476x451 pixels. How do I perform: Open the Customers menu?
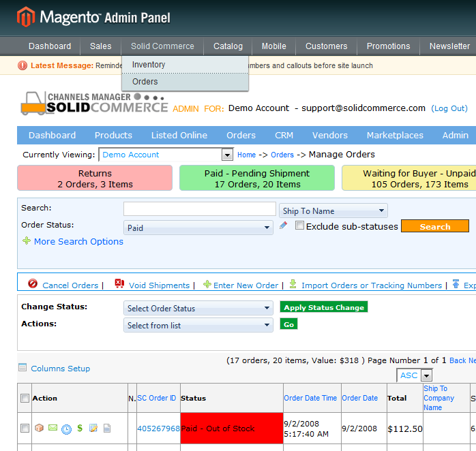[327, 46]
